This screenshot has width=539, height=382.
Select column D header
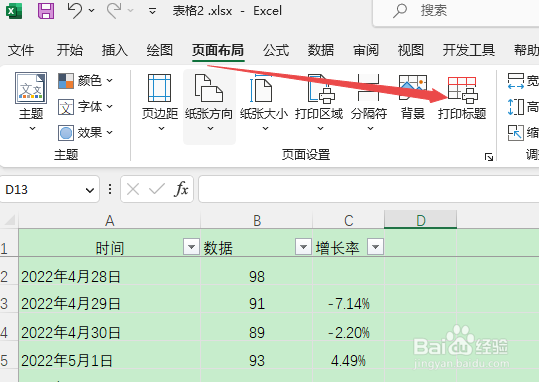[x=421, y=220]
